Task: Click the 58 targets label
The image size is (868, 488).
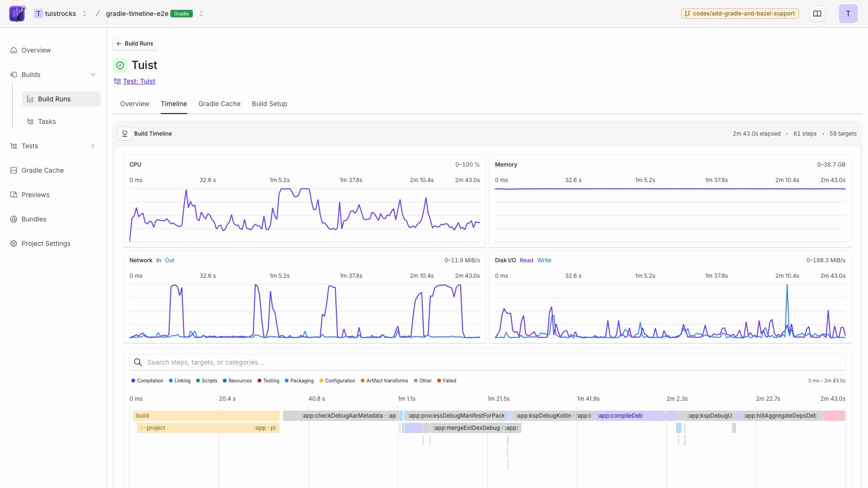Action: [843, 134]
